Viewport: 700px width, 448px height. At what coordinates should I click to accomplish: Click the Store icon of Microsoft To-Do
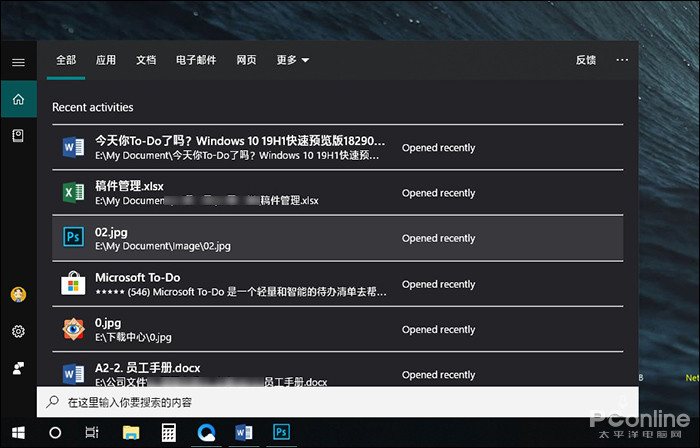(73, 284)
